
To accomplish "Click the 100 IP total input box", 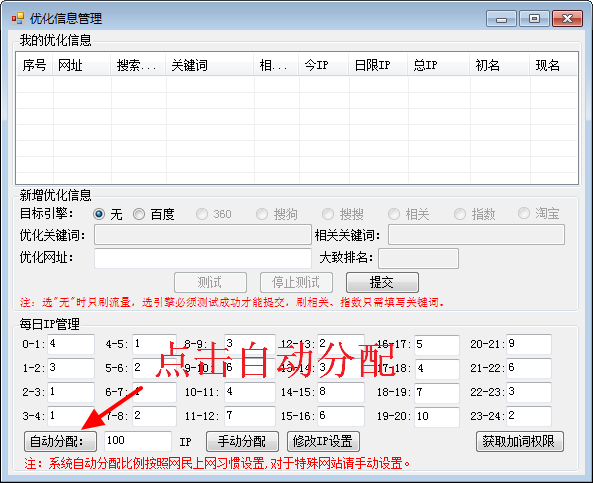I will [x=138, y=441].
